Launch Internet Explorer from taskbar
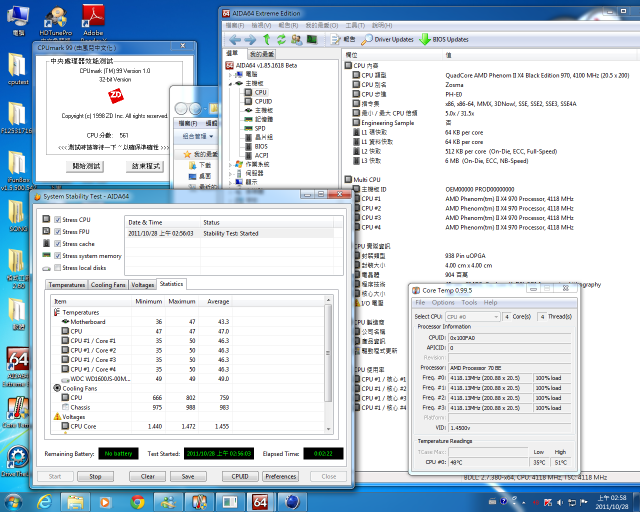Viewport: 640px width, 512px height. (44, 502)
